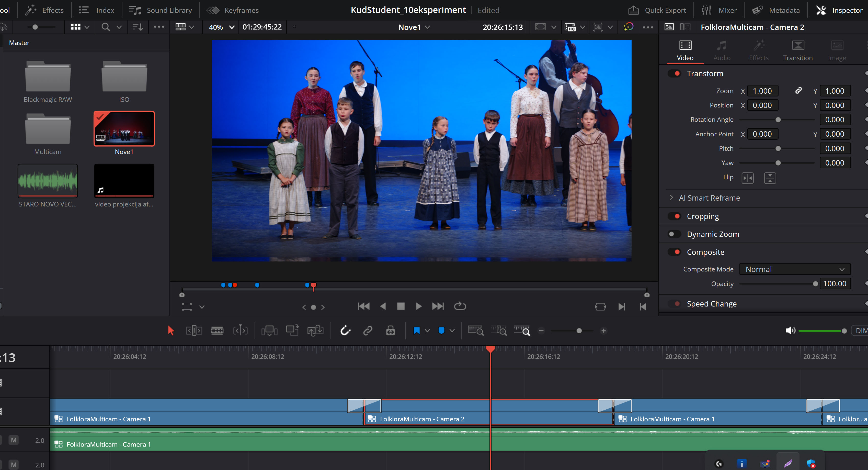
Task: Switch to the Audio inspector tab
Action: coord(722,51)
